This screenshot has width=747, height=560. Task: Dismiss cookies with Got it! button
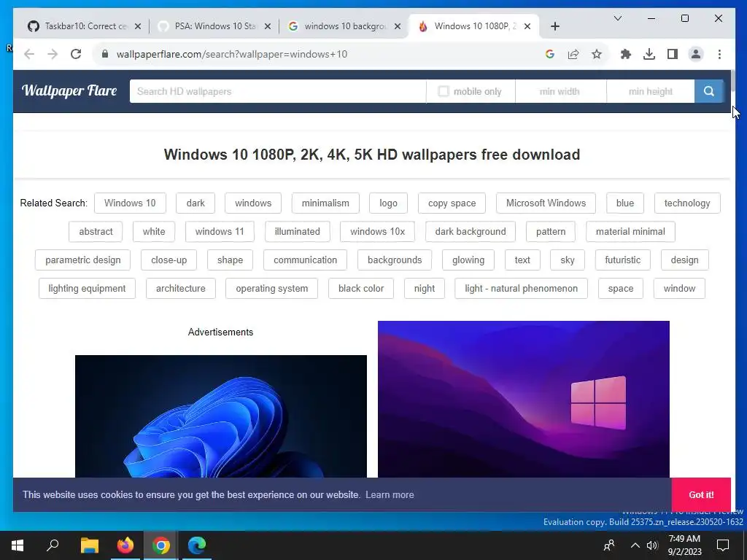(701, 495)
